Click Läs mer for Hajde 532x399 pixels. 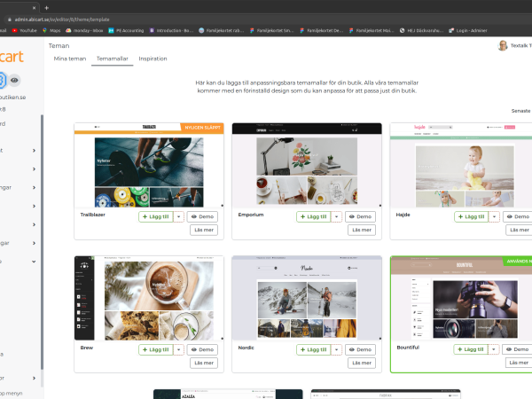pos(519,230)
